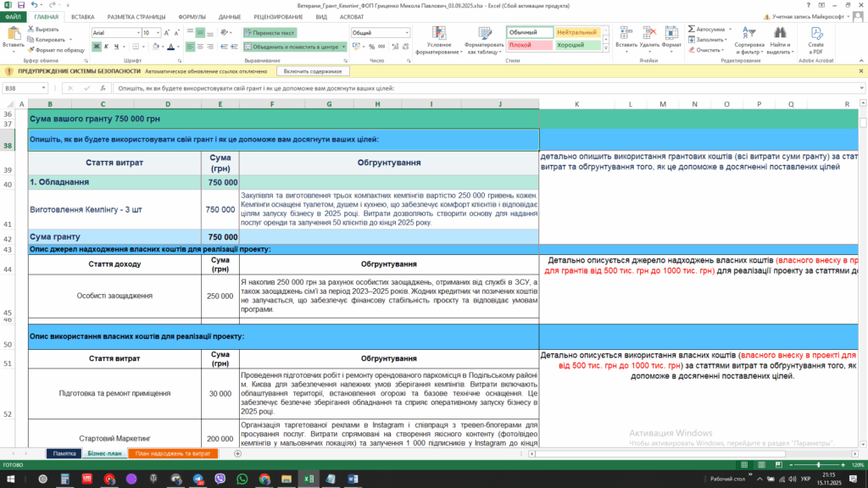Toggle italic formatting
Viewport: 868px width, 488px height.
(107, 47)
